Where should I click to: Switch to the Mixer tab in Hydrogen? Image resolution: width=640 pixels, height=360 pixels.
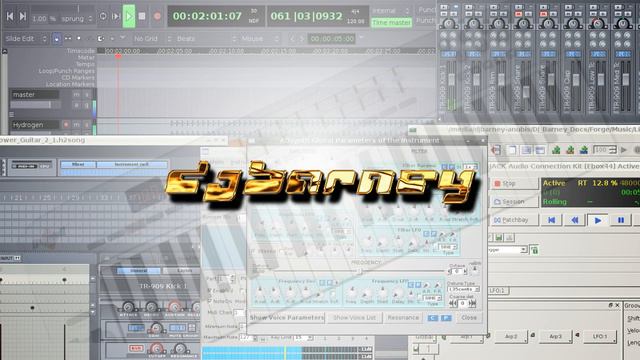(x=78, y=164)
